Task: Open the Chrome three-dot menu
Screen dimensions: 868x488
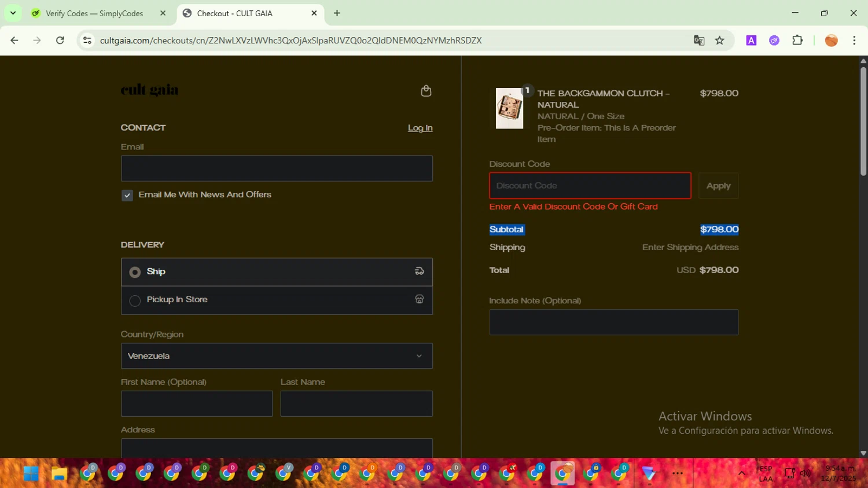Action: click(854, 41)
